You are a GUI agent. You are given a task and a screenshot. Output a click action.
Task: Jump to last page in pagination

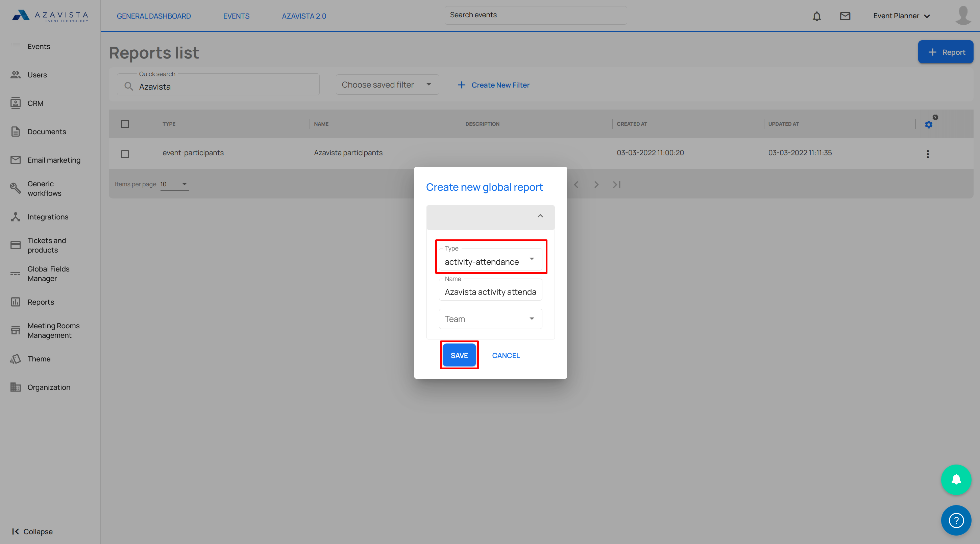coord(617,185)
